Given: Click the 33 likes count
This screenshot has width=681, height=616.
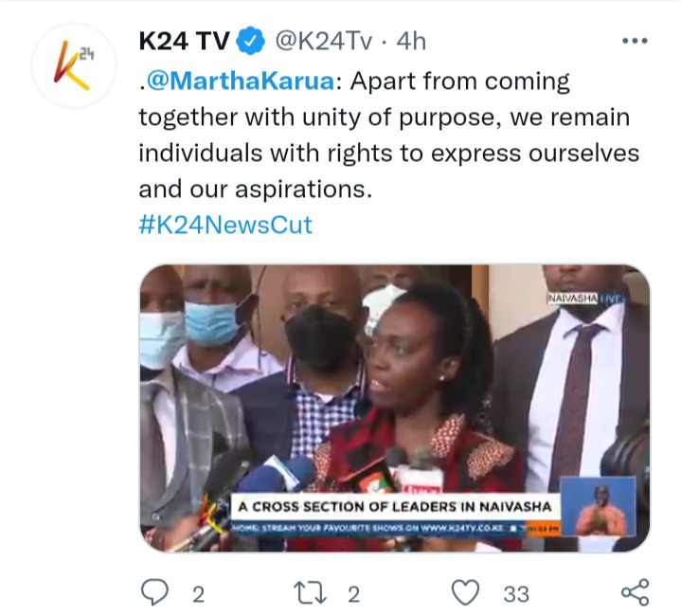Looking at the screenshot, I should tap(516, 594).
